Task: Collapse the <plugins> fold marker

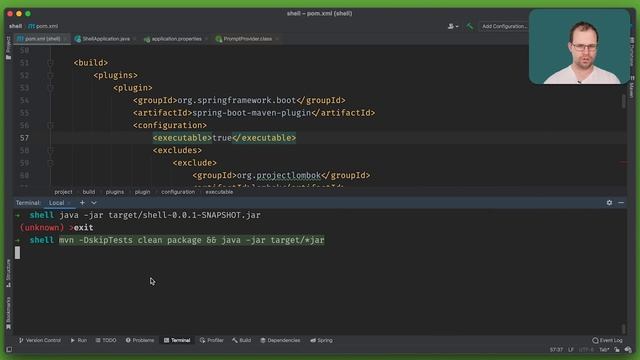Action: click(50, 76)
